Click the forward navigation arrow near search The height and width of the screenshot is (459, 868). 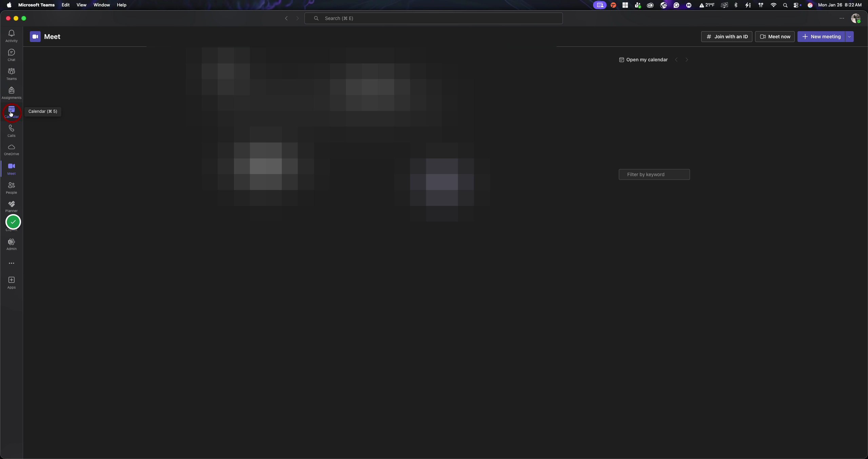[x=297, y=18]
